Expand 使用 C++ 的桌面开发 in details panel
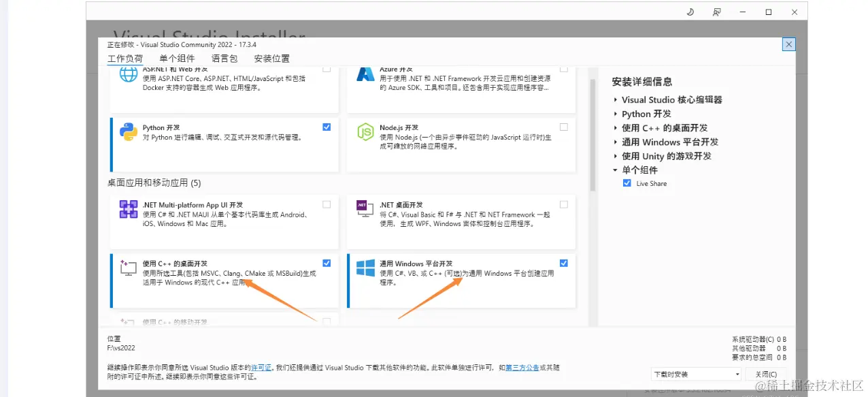Screen dimensions: 868x397 click(615, 128)
